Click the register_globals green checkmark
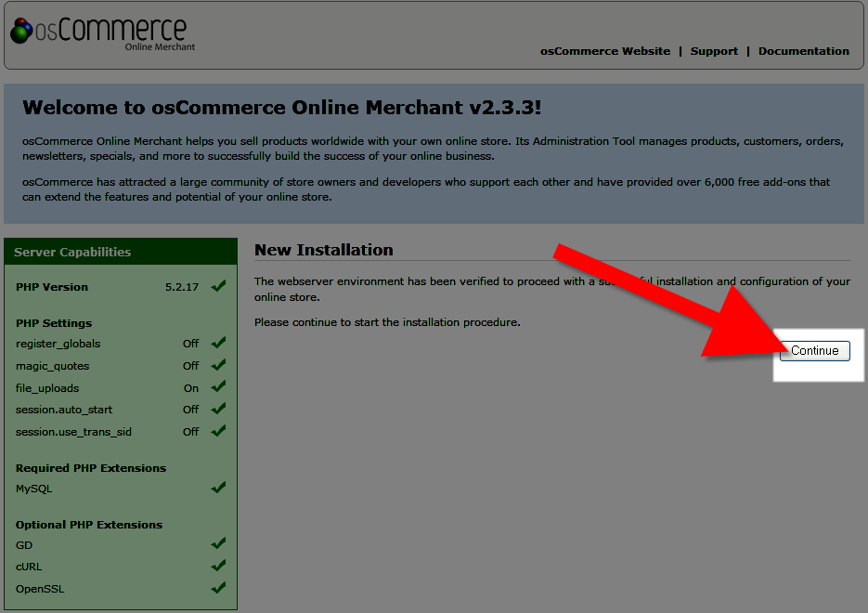868x613 pixels. [218, 343]
